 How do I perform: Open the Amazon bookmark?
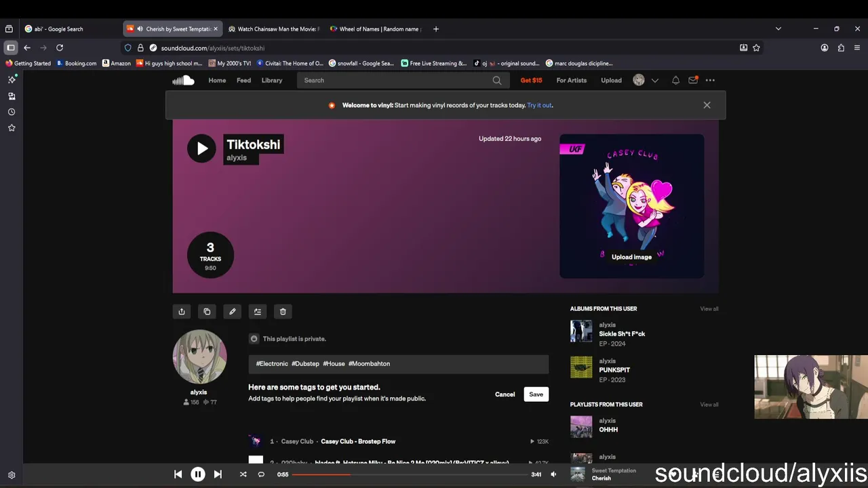(116, 64)
